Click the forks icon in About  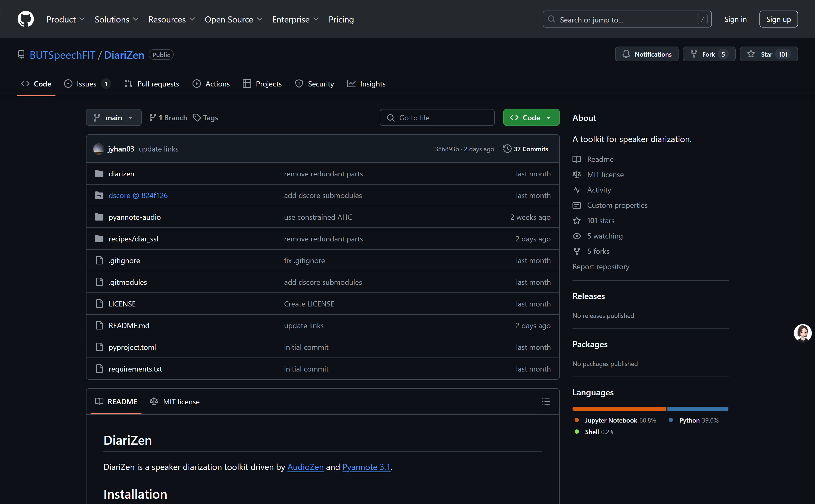(577, 251)
